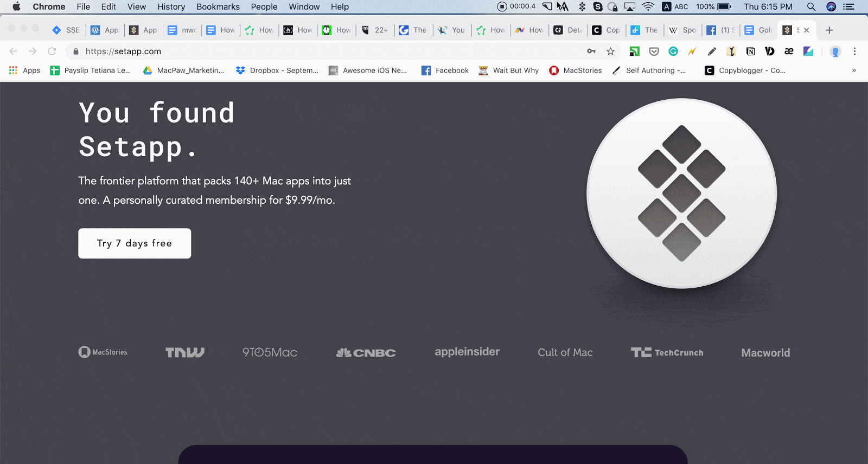The image size is (868, 464).
Task: Open the Apple menu
Action: (16, 7)
